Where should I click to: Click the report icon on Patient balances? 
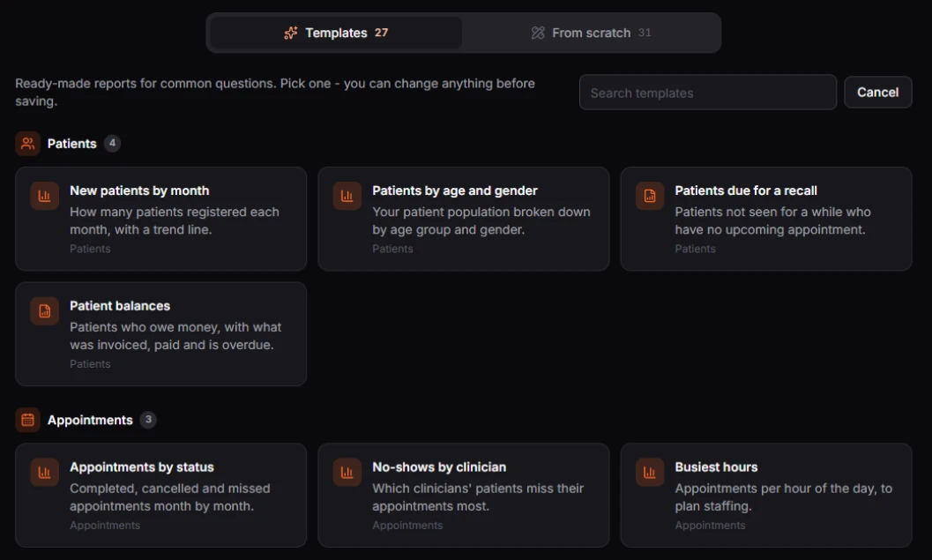tap(45, 311)
